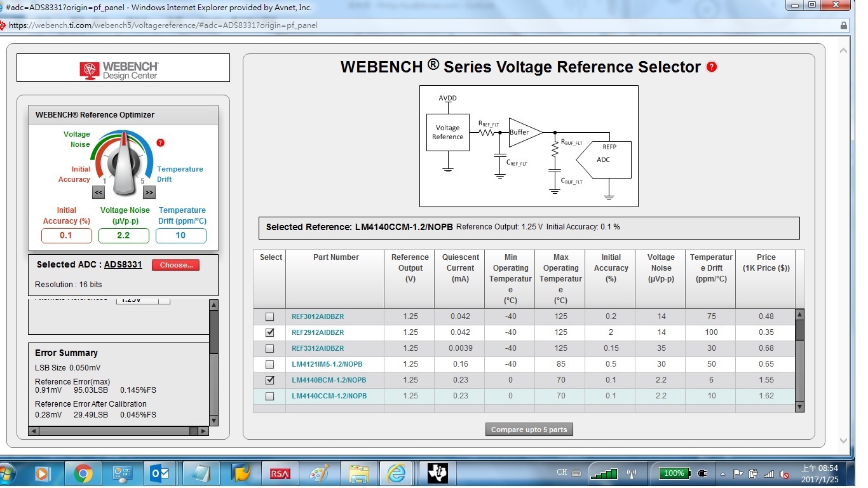Image resolution: width=868 pixels, height=488 pixels.
Task: Click the optimizer dial knob
Action: pos(125,163)
